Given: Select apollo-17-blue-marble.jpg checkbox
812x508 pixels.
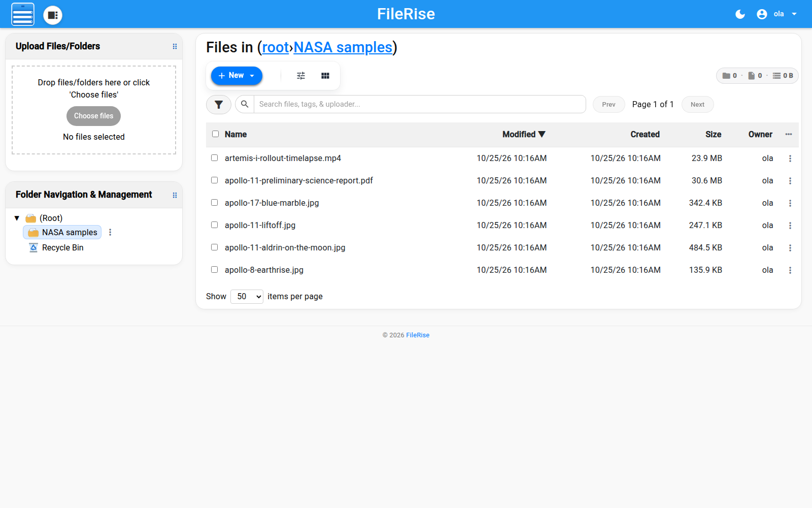Looking at the screenshot, I should click(214, 203).
